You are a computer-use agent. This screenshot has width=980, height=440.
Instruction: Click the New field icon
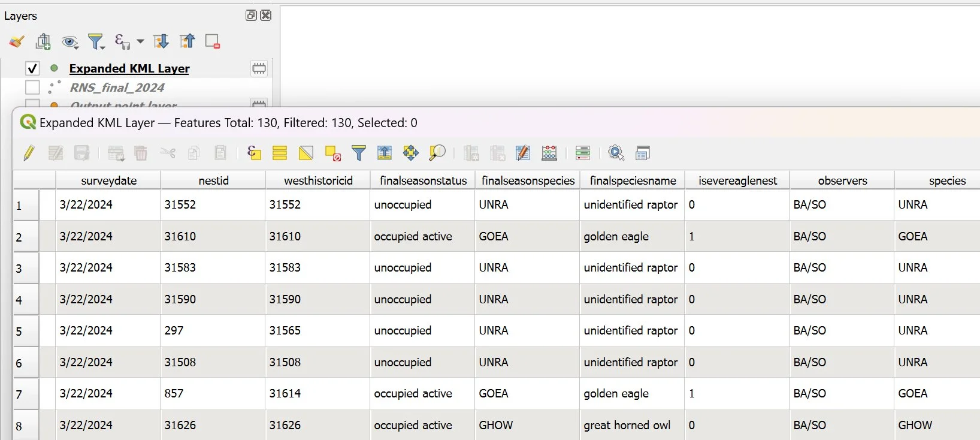[x=471, y=153]
